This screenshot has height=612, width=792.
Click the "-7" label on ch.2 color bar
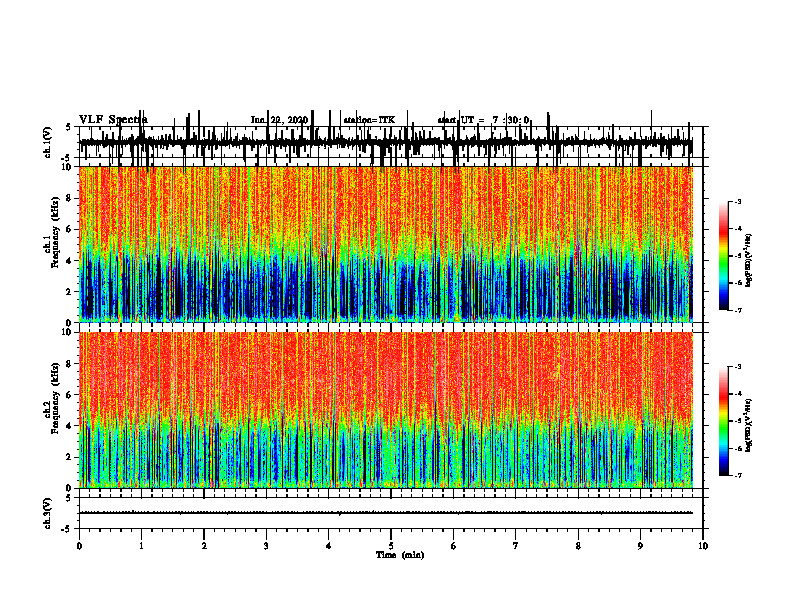[738, 476]
